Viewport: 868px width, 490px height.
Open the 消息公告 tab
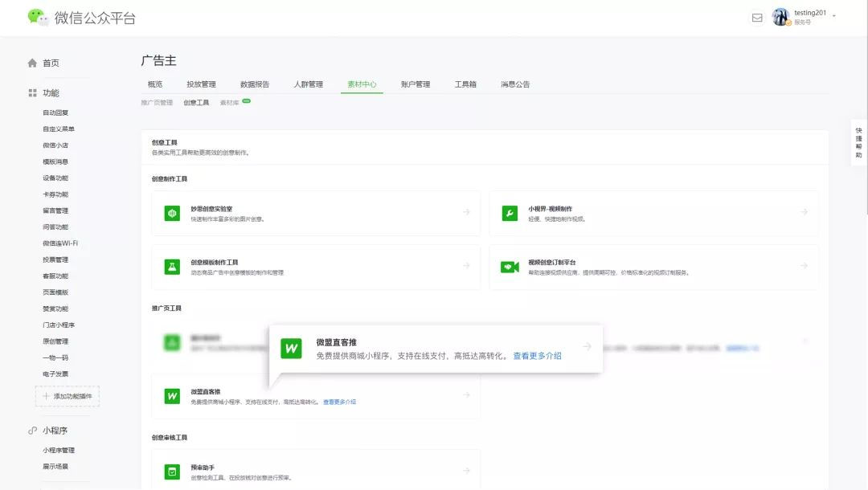click(515, 84)
